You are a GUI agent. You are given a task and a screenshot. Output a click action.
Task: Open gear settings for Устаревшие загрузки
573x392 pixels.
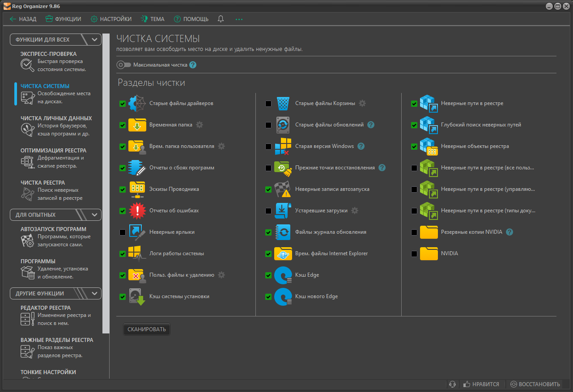tap(355, 211)
